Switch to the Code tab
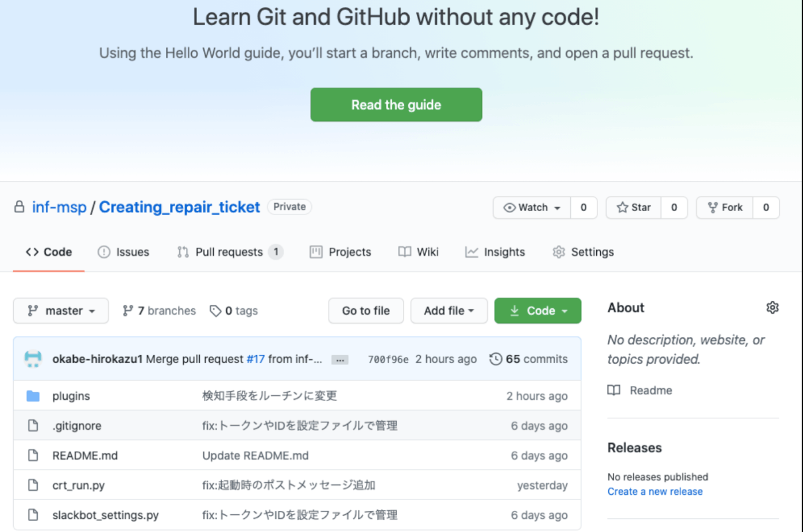The height and width of the screenshot is (532, 804). coord(49,252)
